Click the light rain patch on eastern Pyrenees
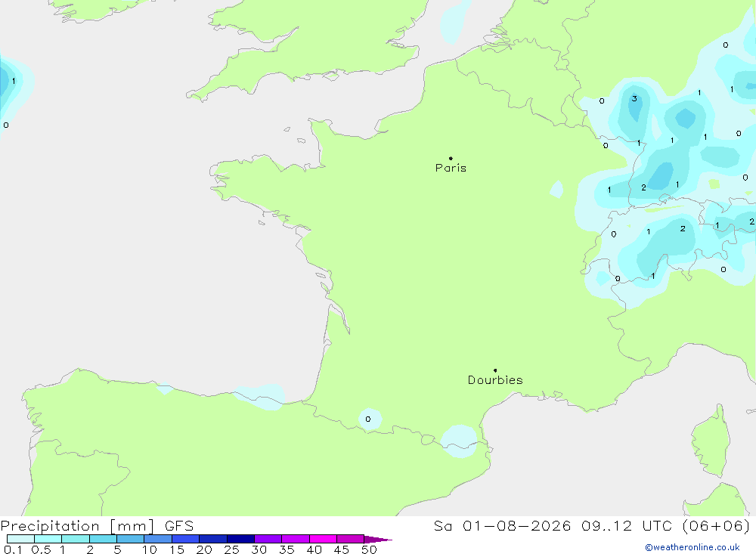The image size is (756, 554). point(459,441)
